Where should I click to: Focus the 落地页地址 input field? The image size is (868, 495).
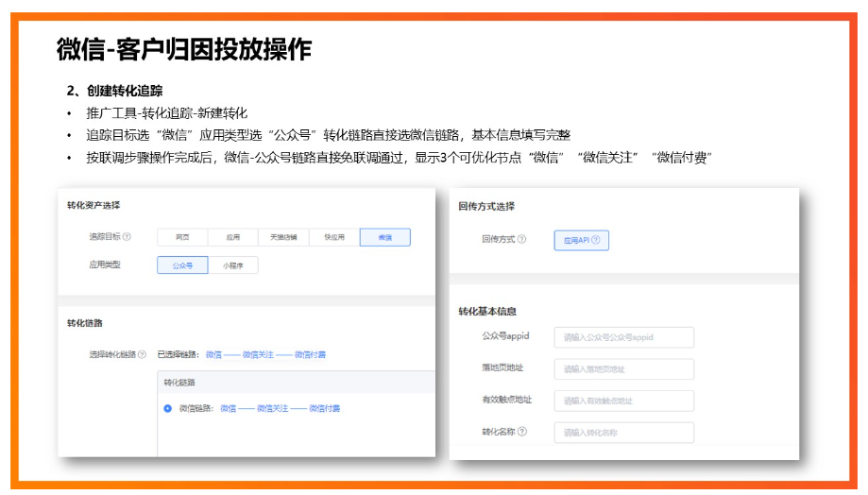coord(624,369)
